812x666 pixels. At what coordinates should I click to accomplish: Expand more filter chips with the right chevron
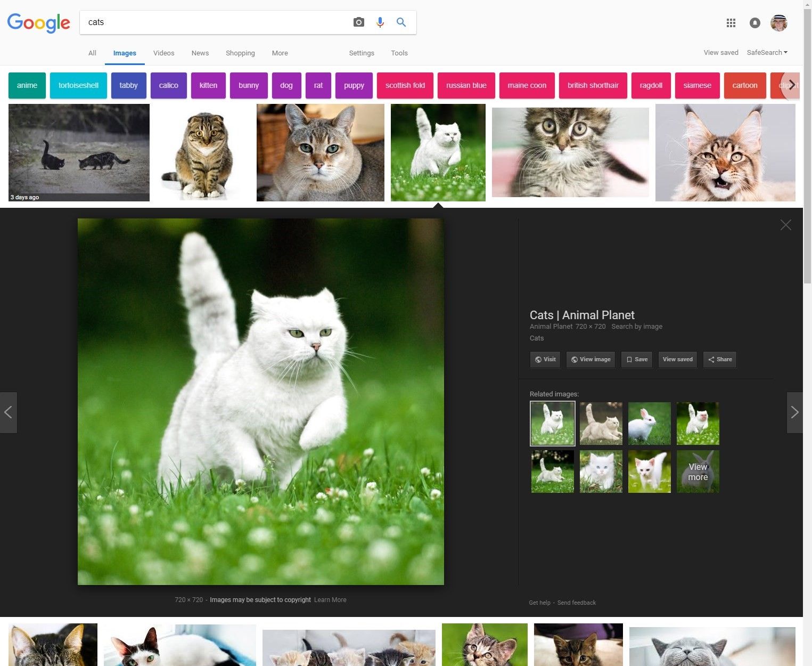click(792, 84)
